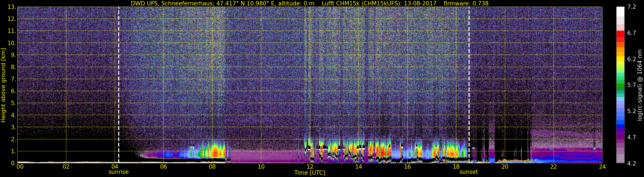Click the 'Time [UTC]' axis title
Image resolution: width=644 pixels, height=177 pixels.
309,173
